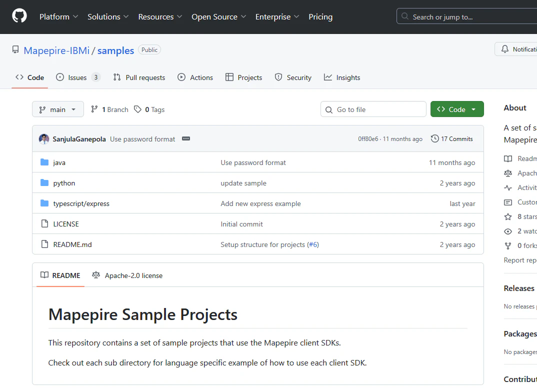Screen dimensions: 537x392
Task: Open the python folder name
Action: point(64,183)
